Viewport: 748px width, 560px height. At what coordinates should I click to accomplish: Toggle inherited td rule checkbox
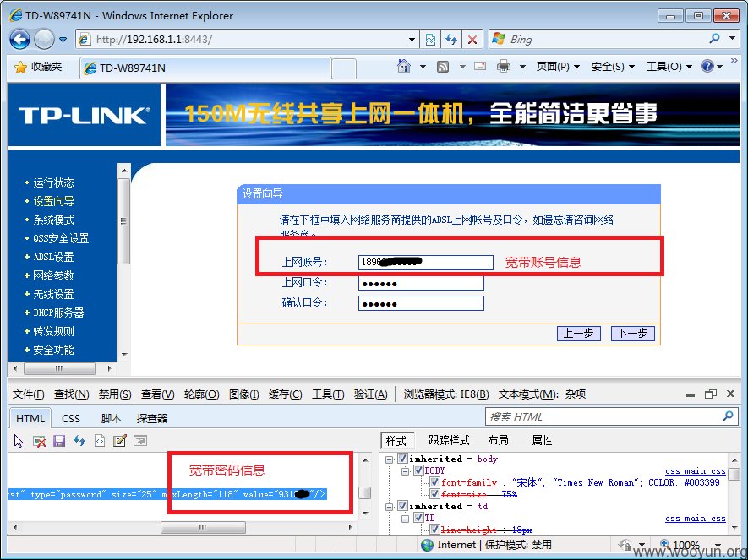pos(402,506)
